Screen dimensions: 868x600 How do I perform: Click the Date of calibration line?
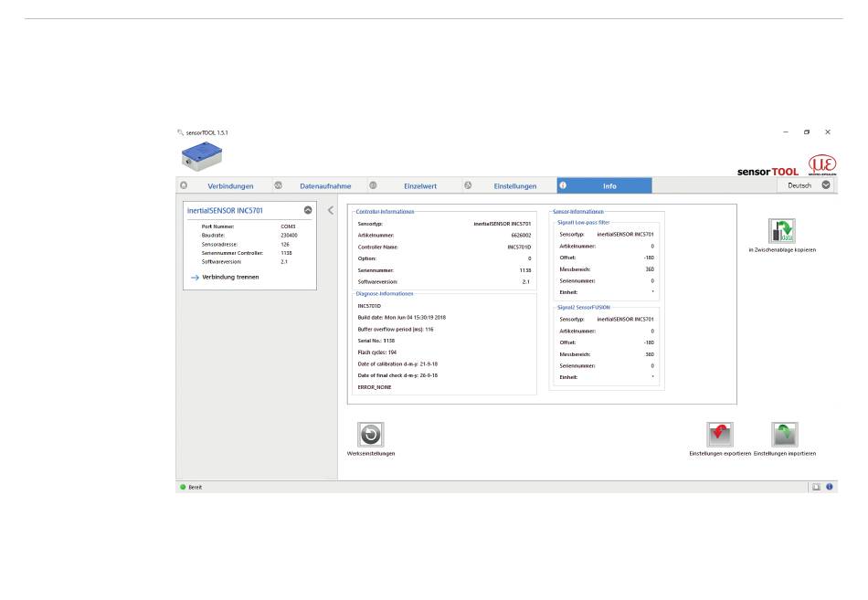[x=397, y=363]
